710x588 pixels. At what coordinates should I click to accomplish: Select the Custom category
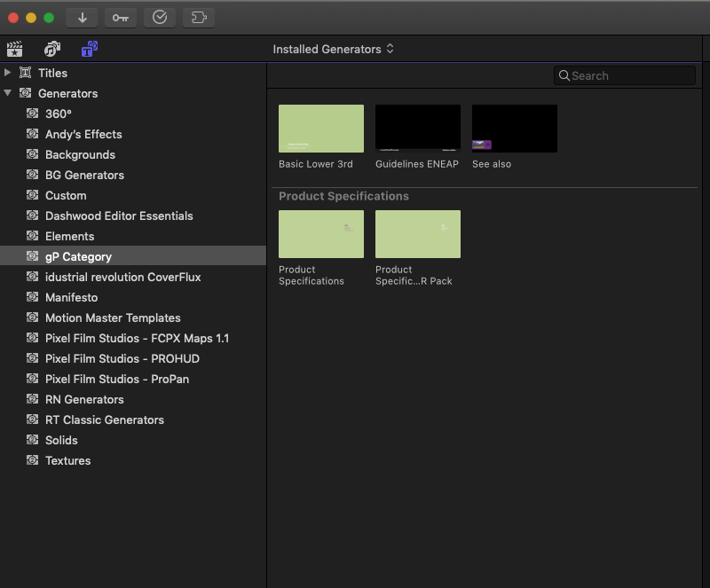[x=133, y=195]
